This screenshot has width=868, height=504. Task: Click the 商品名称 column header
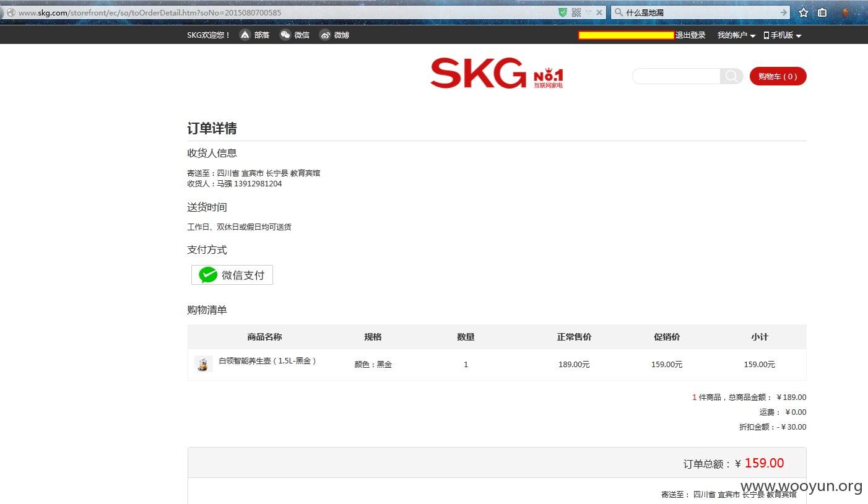point(264,337)
